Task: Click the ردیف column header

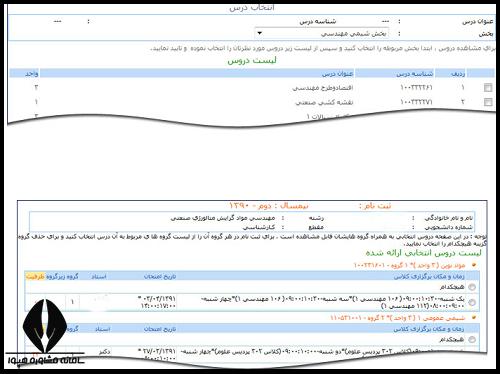Action: pyautogui.click(x=458, y=74)
